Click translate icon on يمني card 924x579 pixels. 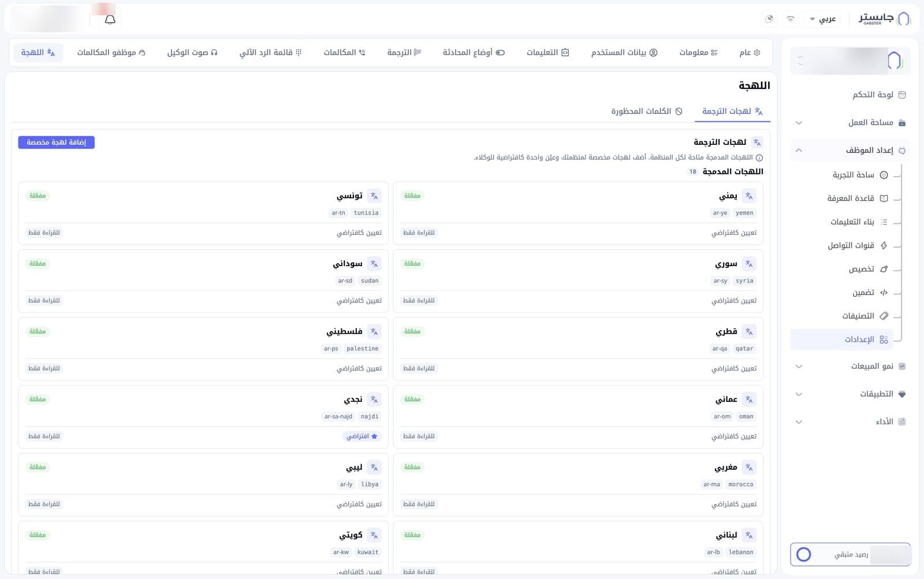tap(749, 196)
